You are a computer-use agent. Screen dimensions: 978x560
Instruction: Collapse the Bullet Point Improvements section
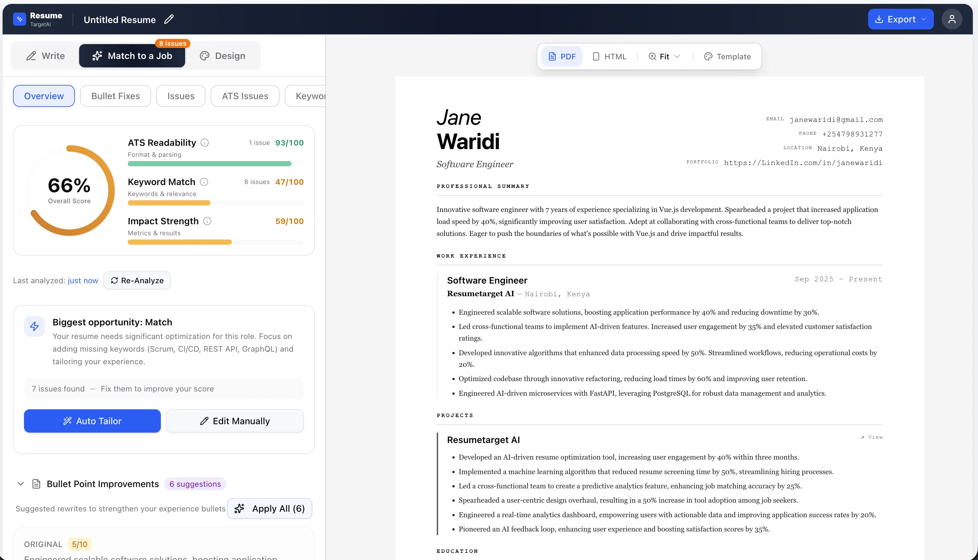[21, 484]
